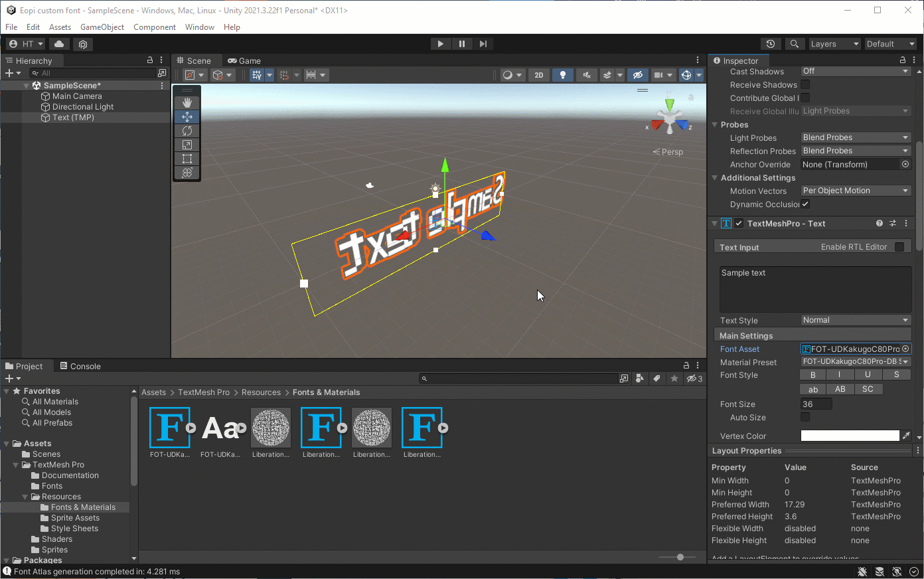Image resolution: width=924 pixels, height=579 pixels.
Task: Click search by type icon in Project
Action: coord(639,378)
